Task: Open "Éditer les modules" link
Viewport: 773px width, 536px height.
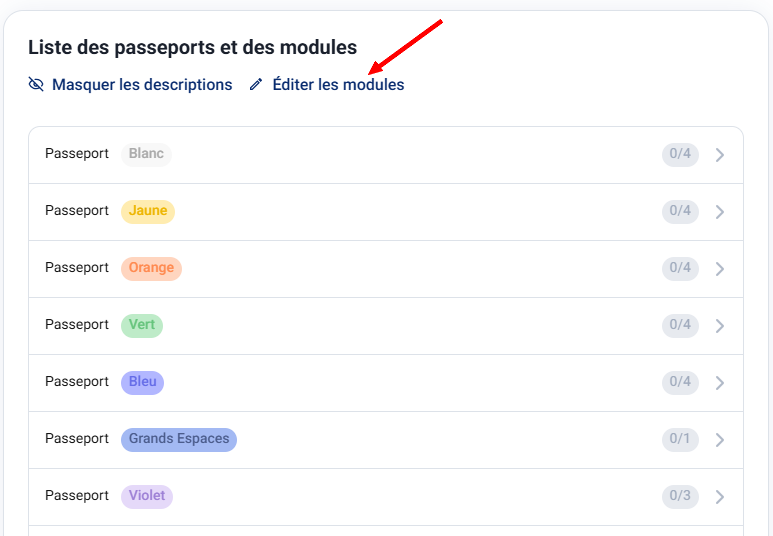Action: click(x=338, y=85)
